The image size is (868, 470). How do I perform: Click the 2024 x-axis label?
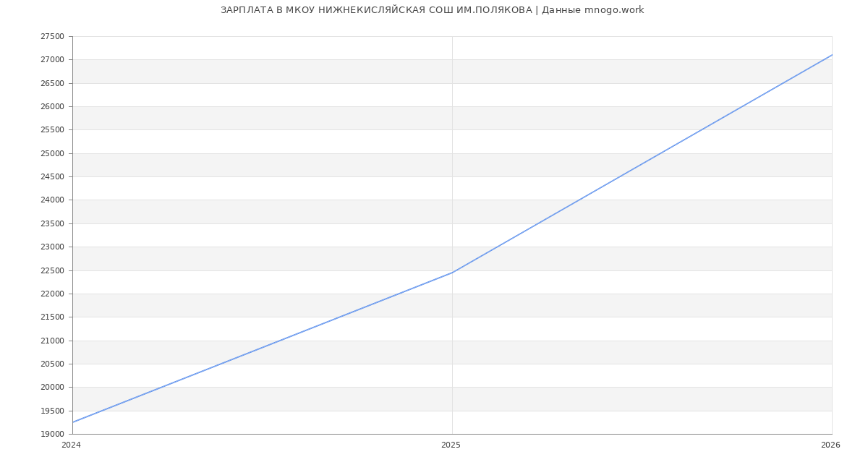[71, 445]
